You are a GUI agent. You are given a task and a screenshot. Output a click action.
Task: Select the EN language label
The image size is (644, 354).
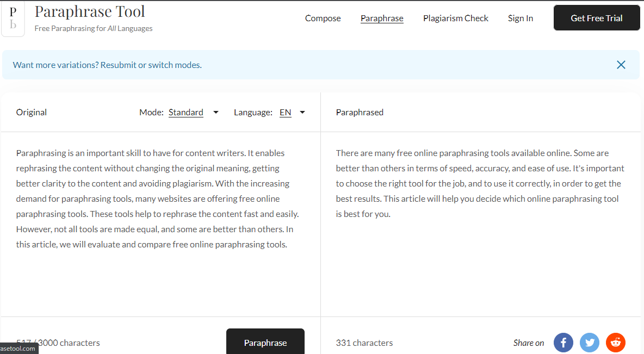point(286,113)
